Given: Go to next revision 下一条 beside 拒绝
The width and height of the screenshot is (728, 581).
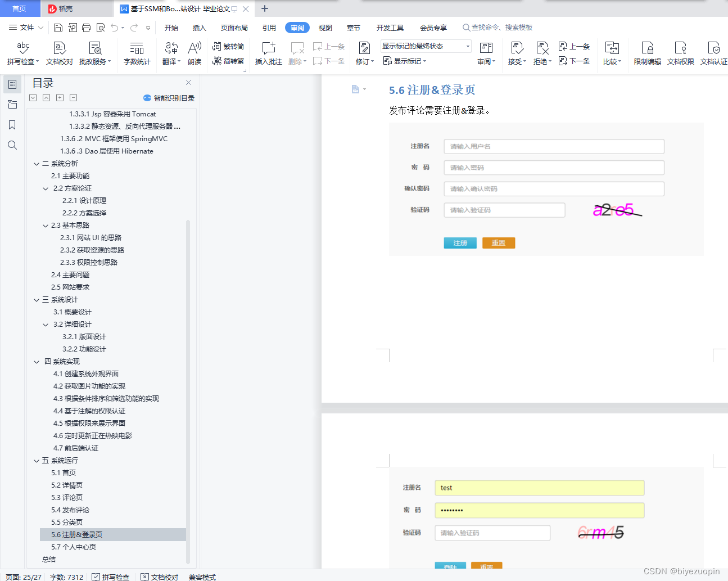Looking at the screenshot, I should pyautogui.click(x=574, y=61).
